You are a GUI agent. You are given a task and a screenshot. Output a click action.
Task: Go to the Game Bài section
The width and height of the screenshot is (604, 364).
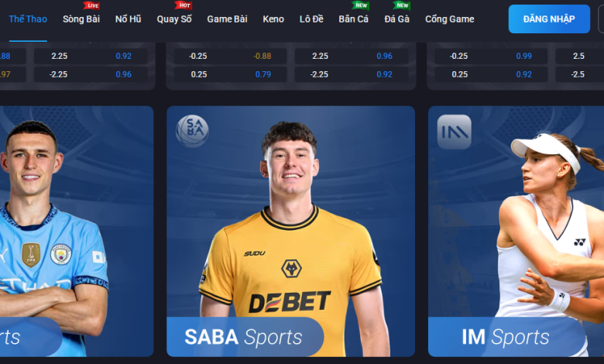tap(227, 19)
